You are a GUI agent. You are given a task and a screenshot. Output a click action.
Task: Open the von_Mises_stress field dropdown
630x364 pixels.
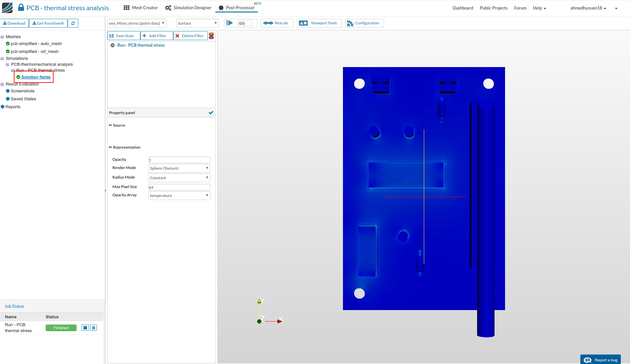[x=137, y=23]
